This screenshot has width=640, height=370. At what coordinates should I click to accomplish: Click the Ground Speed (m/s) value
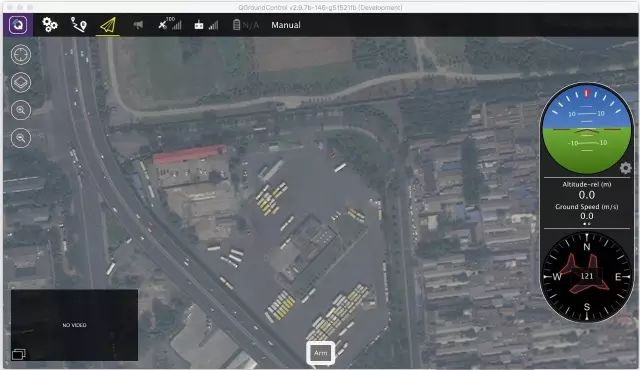pyautogui.click(x=587, y=216)
